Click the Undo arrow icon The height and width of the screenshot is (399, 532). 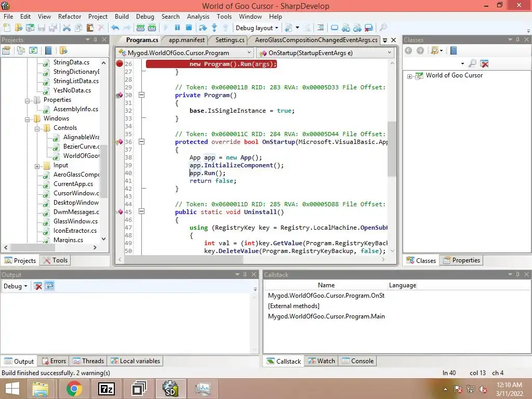tap(115, 28)
